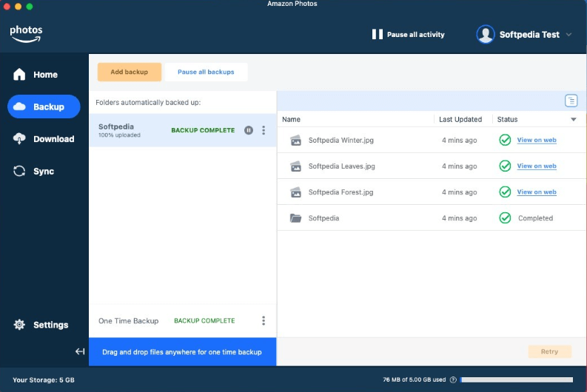Open the Softpedia folder three-dot menu
587x392 pixels.
point(264,130)
